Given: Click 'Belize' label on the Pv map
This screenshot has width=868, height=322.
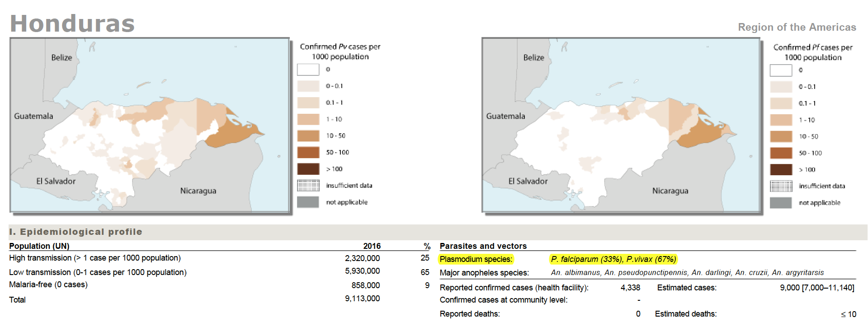Looking at the screenshot, I should pos(61,58).
